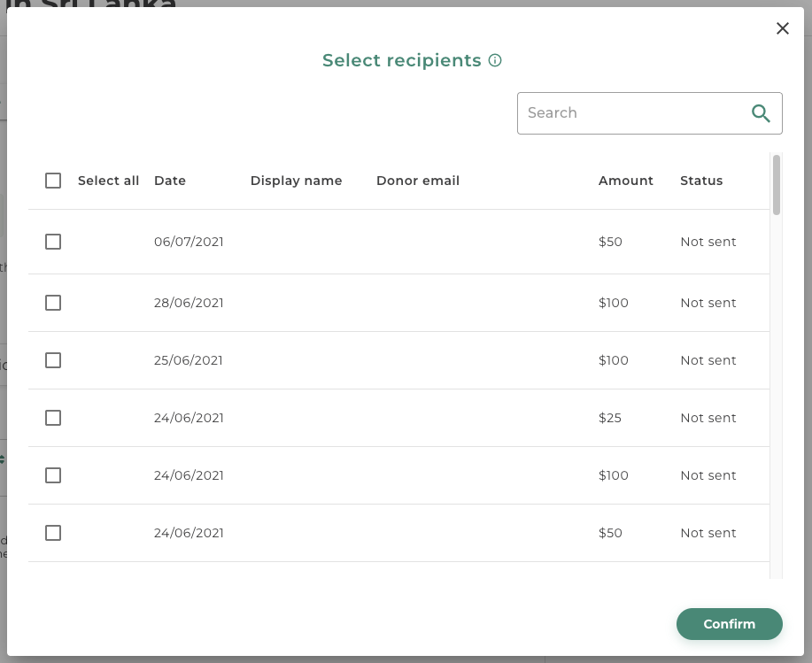812x663 pixels.
Task: Open the info icon next to Select recipients
Action: pos(495,60)
